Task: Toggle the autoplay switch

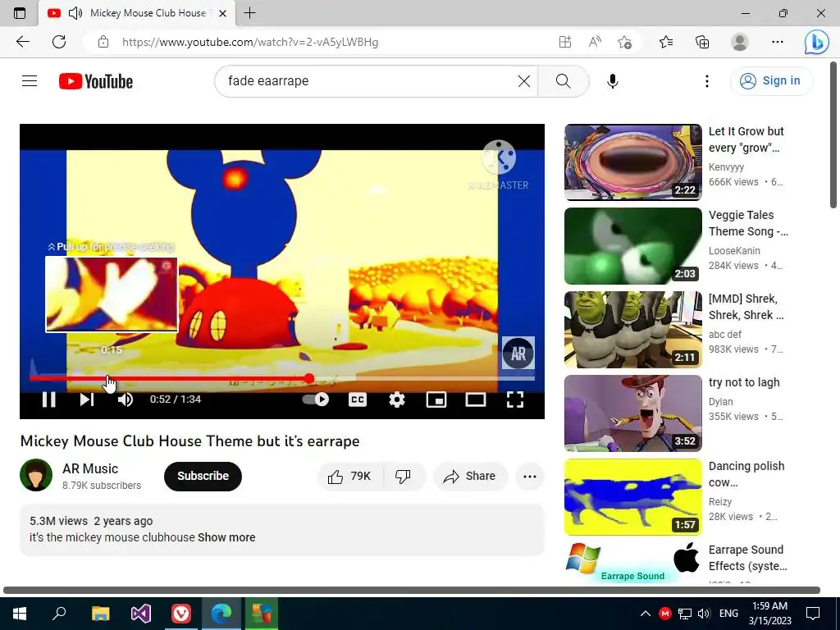Action: 316,399
